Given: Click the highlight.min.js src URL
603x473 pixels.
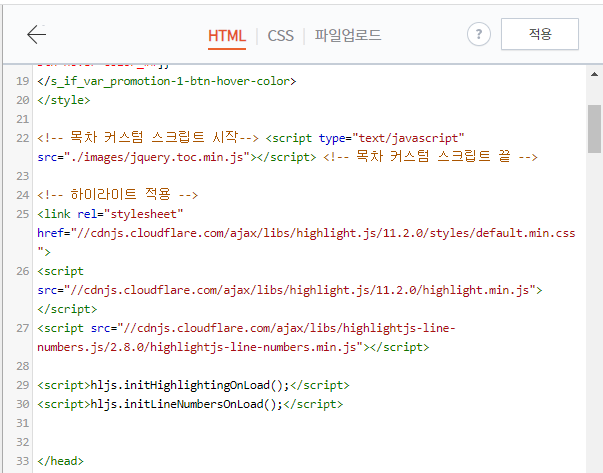Looking at the screenshot, I should [x=300, y=290].
